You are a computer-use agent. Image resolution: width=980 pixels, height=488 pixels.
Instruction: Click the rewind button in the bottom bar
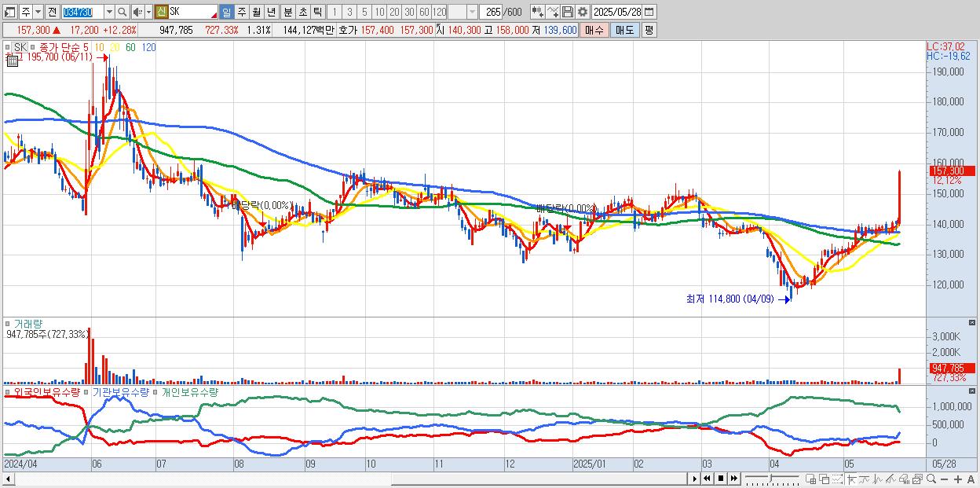click(707, 479)
